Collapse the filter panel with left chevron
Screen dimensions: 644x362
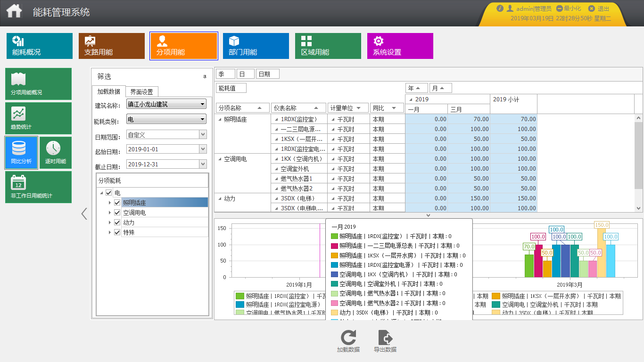[x=84, y=214]
